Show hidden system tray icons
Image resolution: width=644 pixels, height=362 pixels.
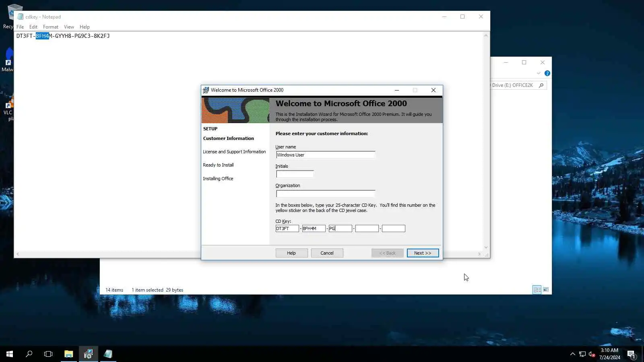point(572,354)
